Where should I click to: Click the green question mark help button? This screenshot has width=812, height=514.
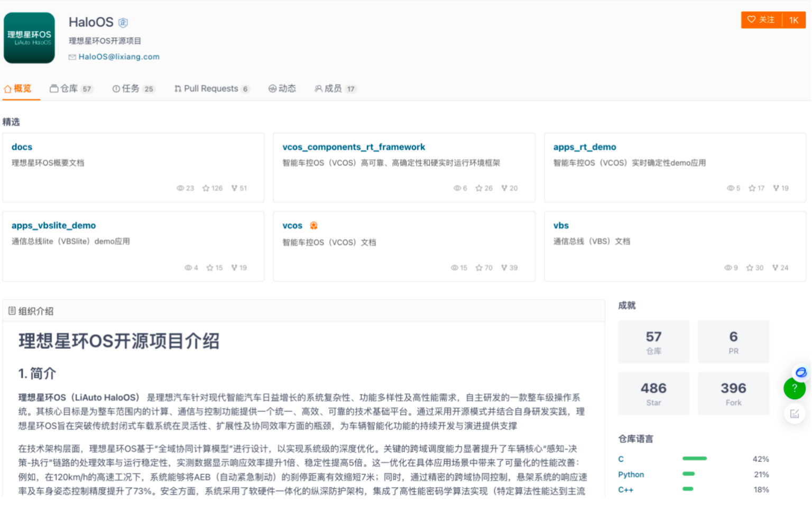click(x=795, y=388)
